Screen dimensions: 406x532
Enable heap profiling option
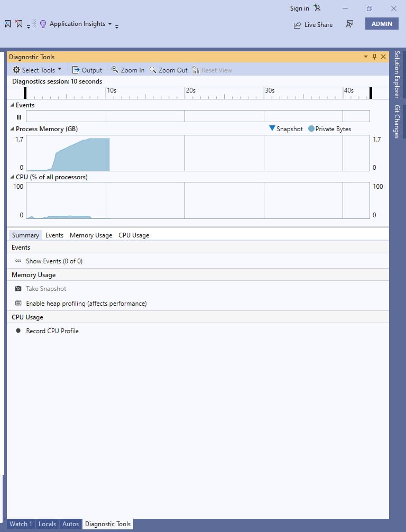(x=86, y=304)
